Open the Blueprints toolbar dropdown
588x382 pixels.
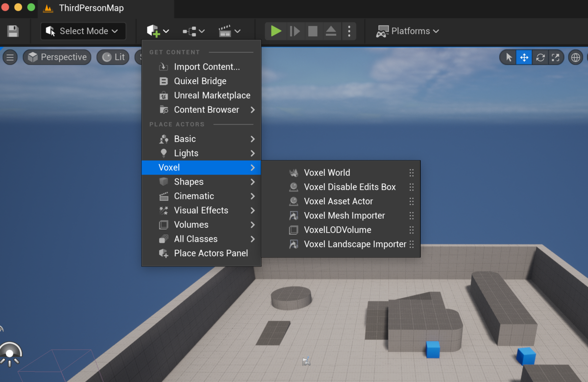tap(194, 31)
